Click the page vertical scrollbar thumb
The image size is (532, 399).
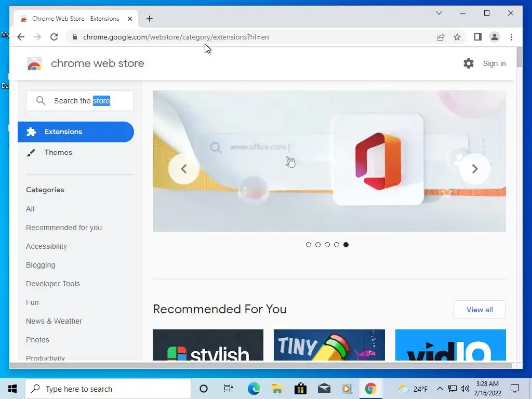click(x=519, y=57)
